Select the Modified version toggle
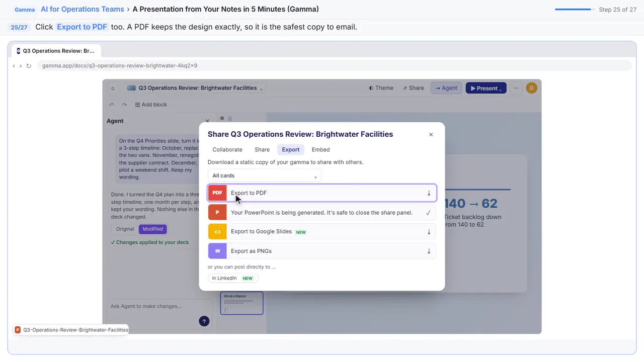Screen dimensions: 644x362 pos(152,229)
